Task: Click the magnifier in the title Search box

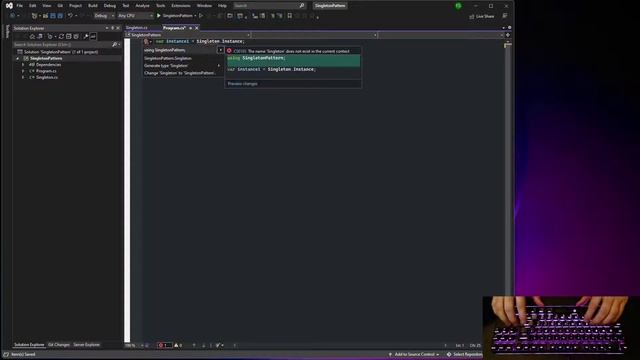Action: coord(302,6)
